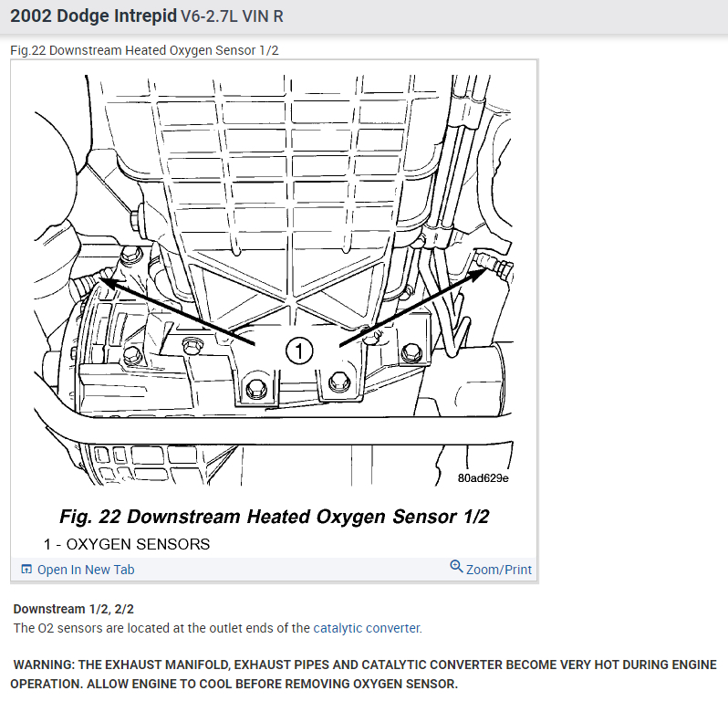Click the Fig.22 heading above the image
Viewport: 728px width, 712px height.
[x=144, y=50]
